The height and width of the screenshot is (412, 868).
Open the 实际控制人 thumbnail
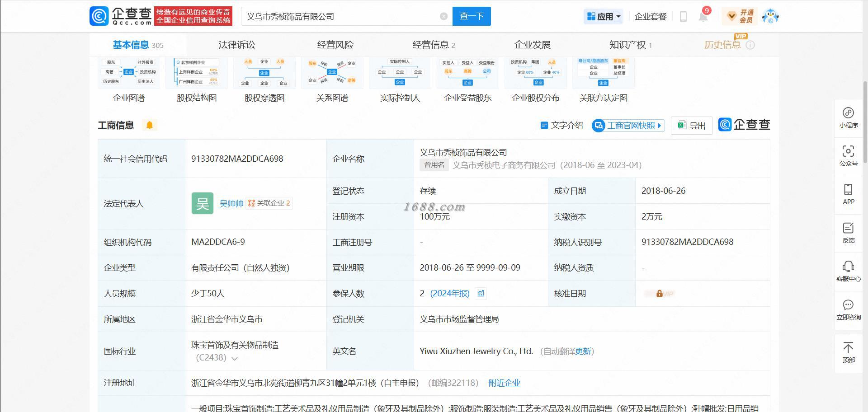(400, 73)
